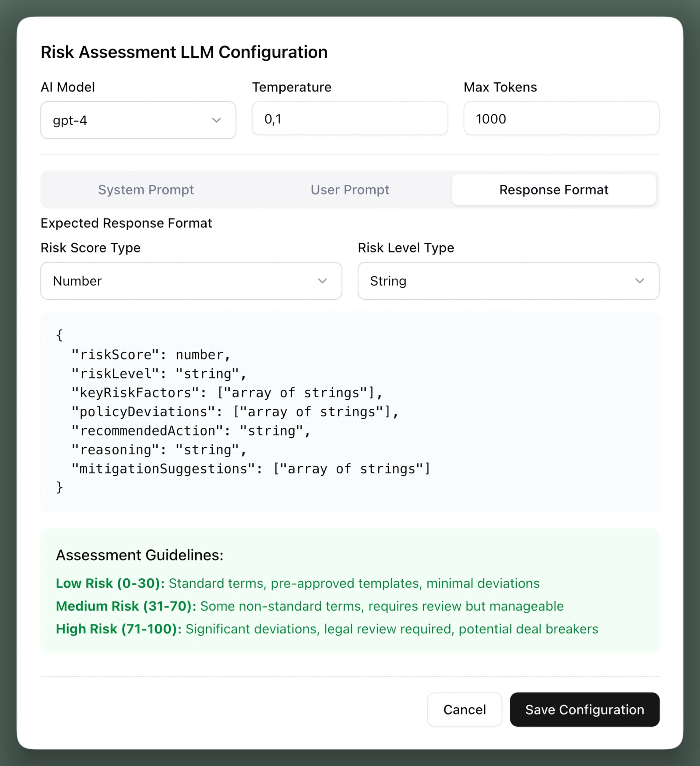The width and height of the screenshot is (700, 766).
Task: Click the Assessment Guidelines heading
Action: [x=140, y=555]
